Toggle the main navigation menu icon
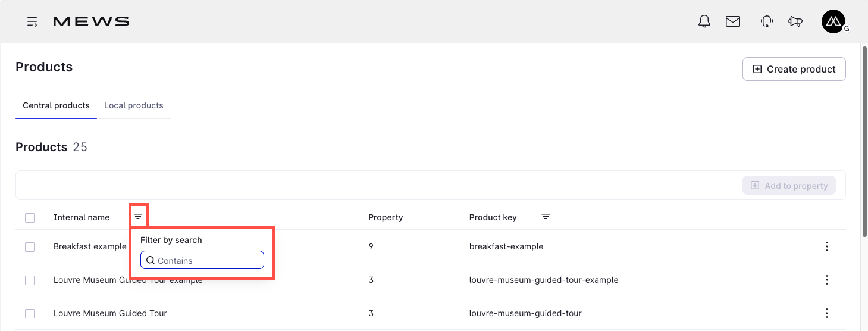868x331 pixels. pos(32,22)
